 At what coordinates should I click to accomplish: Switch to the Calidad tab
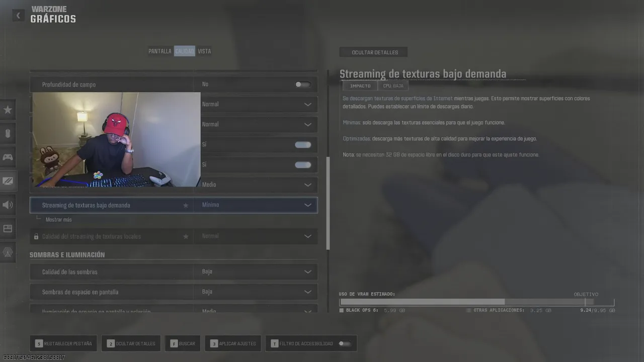click(184, 51)
